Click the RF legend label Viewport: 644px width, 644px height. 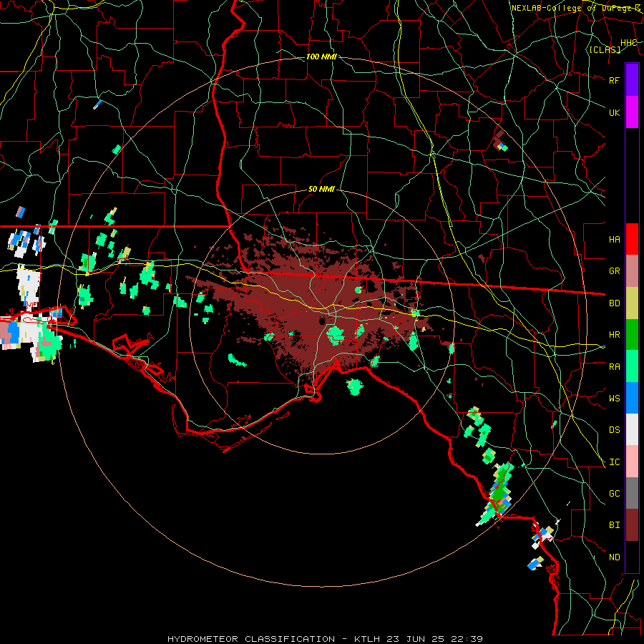614,80
